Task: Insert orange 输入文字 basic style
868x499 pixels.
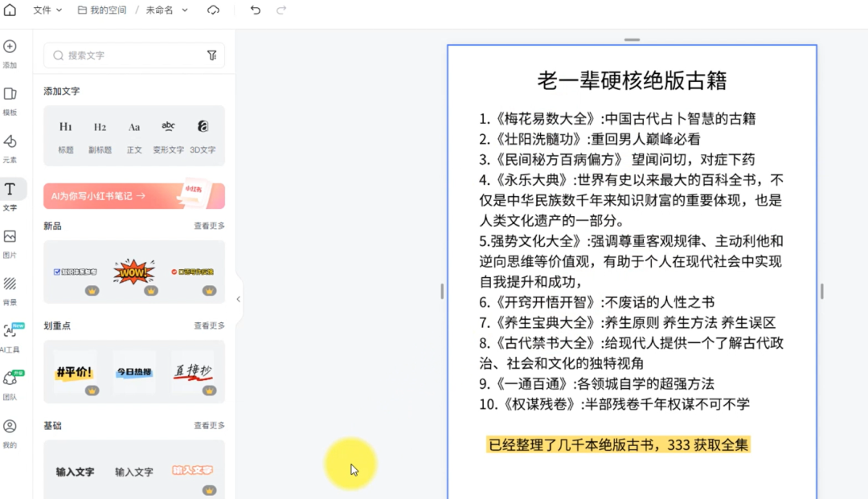Action: (x=193, y=470)
